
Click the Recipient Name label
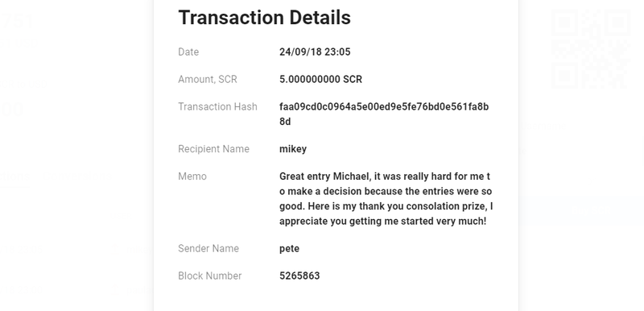tap(213, 149)
